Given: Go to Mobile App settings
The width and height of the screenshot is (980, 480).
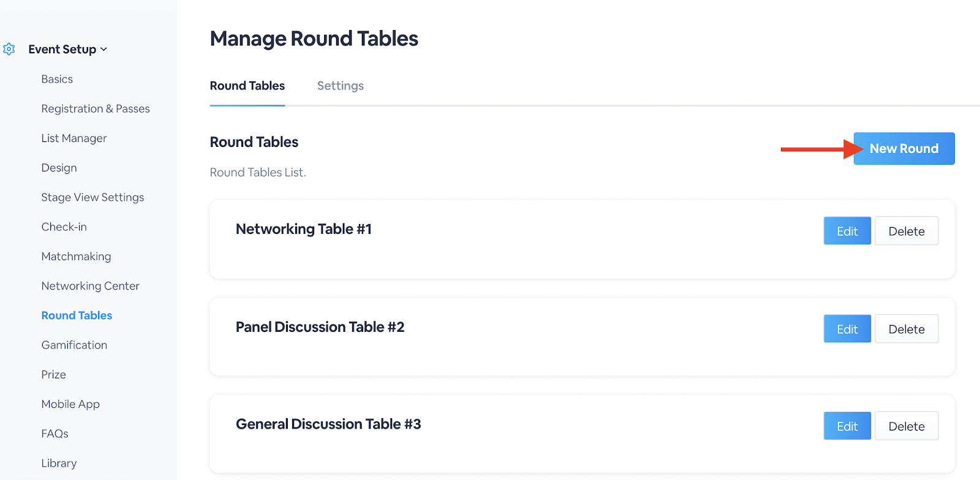Looking at the screenshot, I should pos(70,404).
